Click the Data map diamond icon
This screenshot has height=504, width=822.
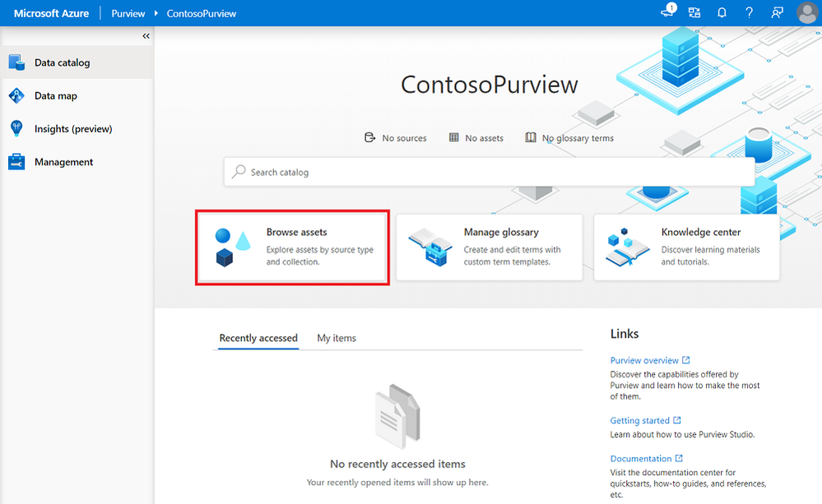(16, 95)
